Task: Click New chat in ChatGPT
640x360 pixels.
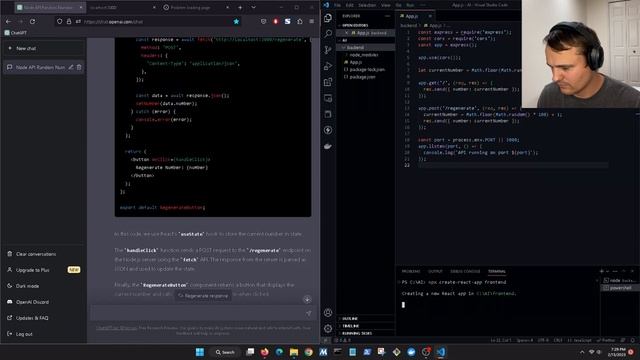Action: (44, 48)
